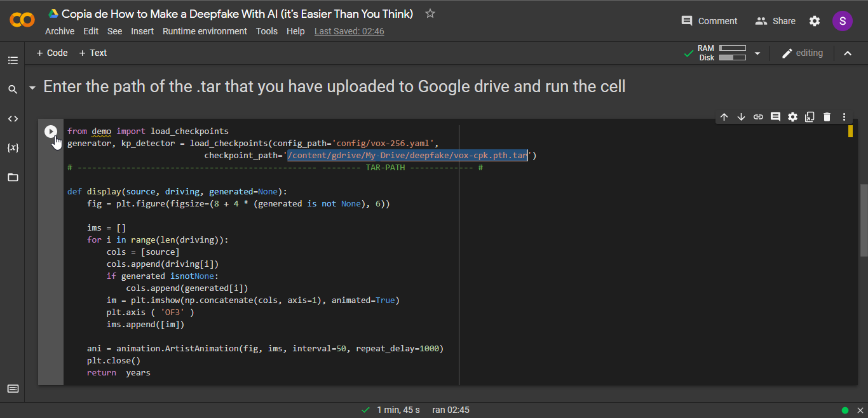Open the file browser sidebar
The height and width of the screenshot is (418, 868).
coord(13,177)
